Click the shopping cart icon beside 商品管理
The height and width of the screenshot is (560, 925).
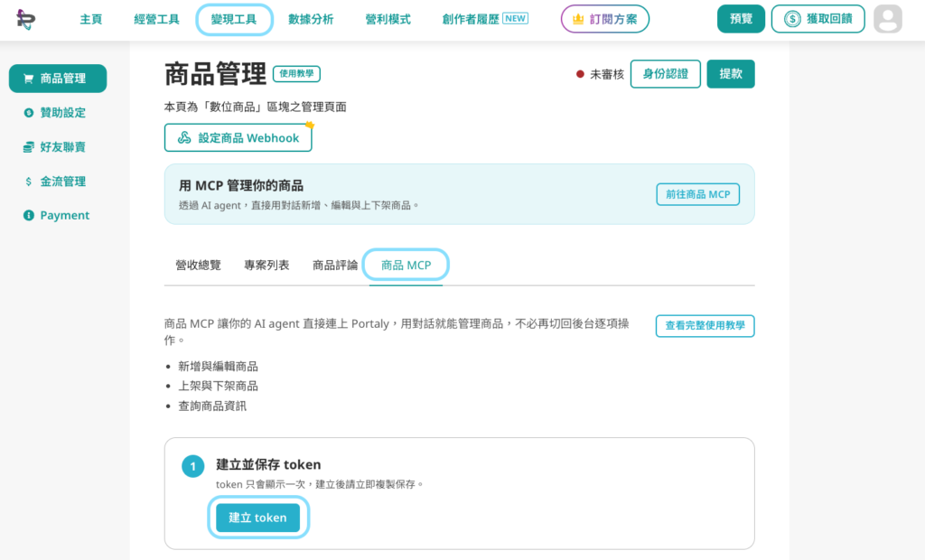28,79
